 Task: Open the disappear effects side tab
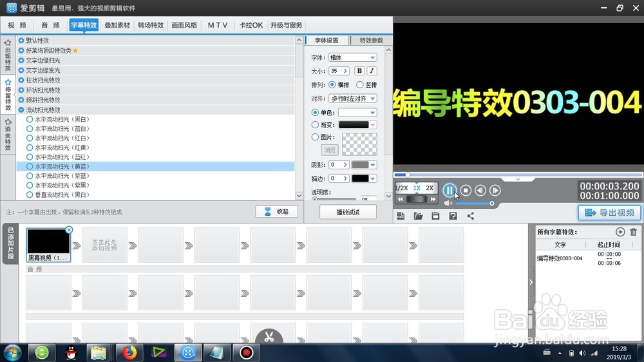pyautogui.click(x=8, y=135)
